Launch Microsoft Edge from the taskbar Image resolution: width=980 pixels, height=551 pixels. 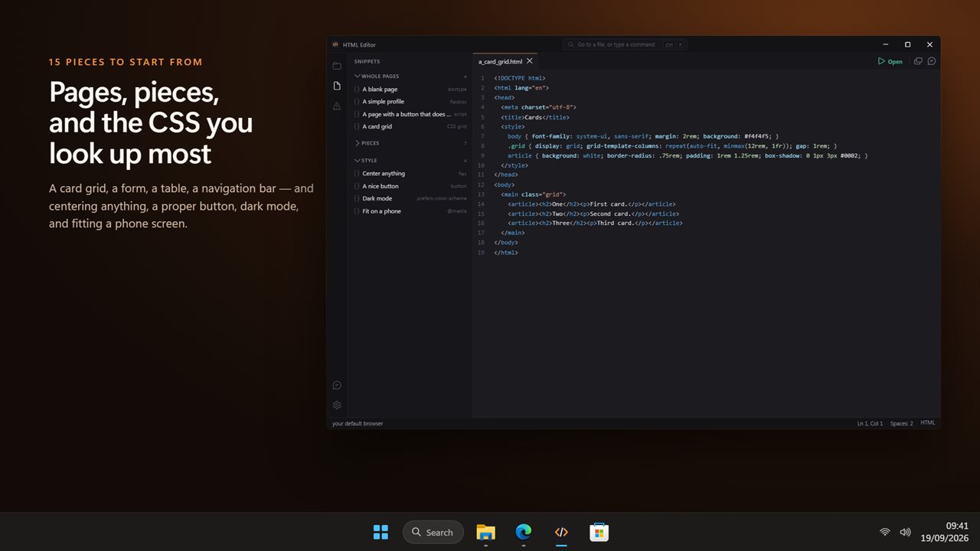pos(524,532)
